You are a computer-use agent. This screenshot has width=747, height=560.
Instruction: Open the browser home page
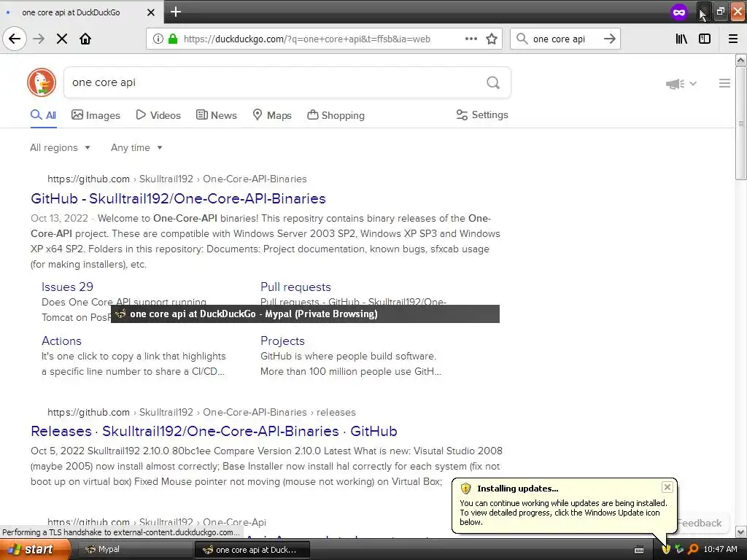[85, 39]
